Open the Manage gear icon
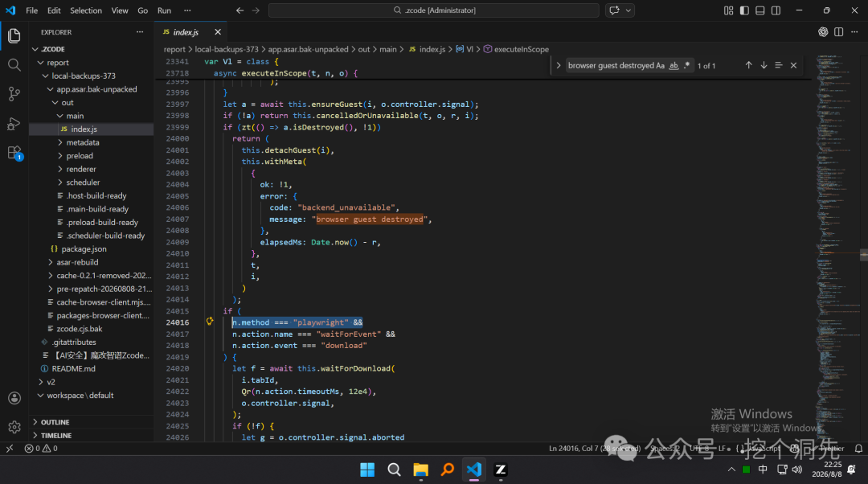 (x=14, y=427)
